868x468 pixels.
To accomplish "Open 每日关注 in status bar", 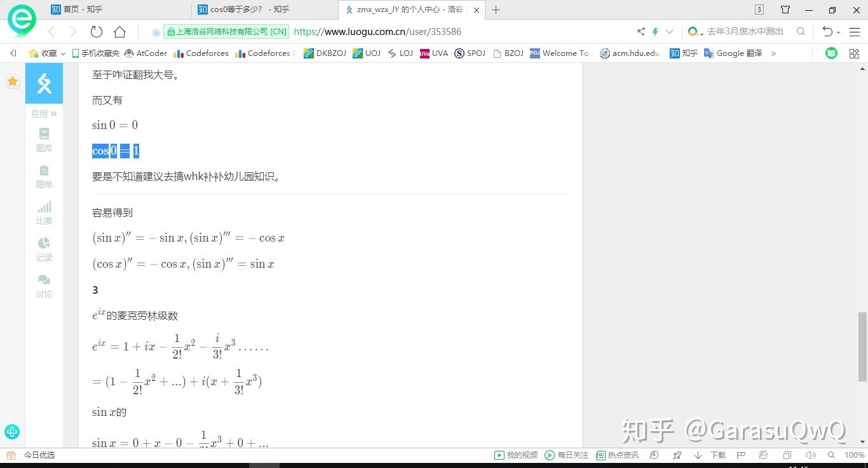I will 567,455.
